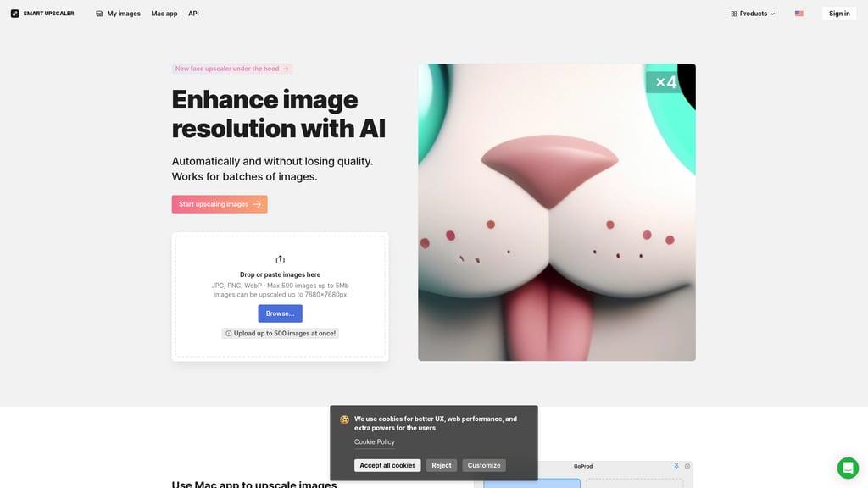
Task: Click the gear icon in GoProd window
Action: pos(687,466)
